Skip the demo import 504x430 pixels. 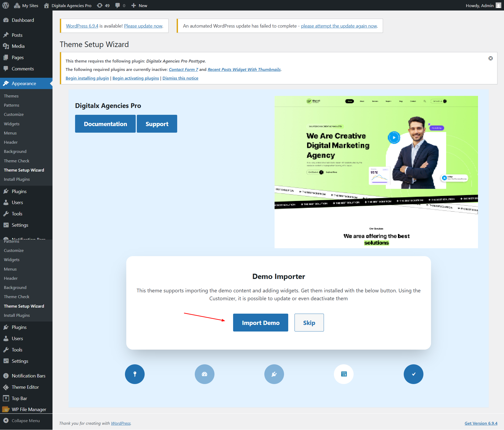coord(309,323)
